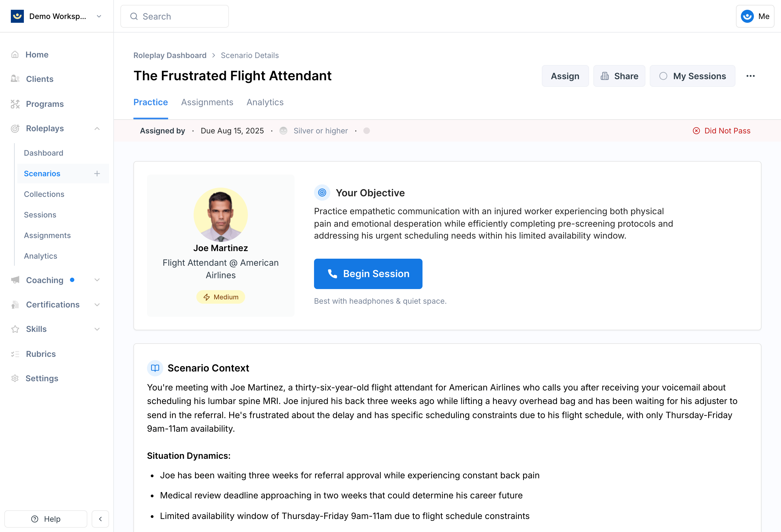Open Assignments in the sidebar submenu
This screenshot has height=532, width=781.
[x=47, y=235]
